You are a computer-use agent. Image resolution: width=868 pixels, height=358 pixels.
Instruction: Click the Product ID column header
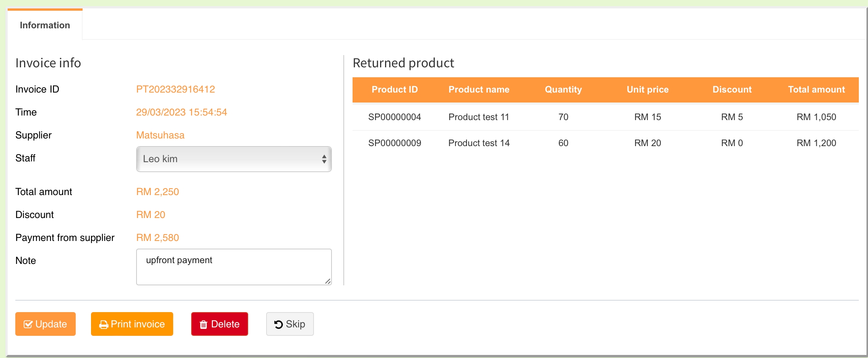coord(395,89)
